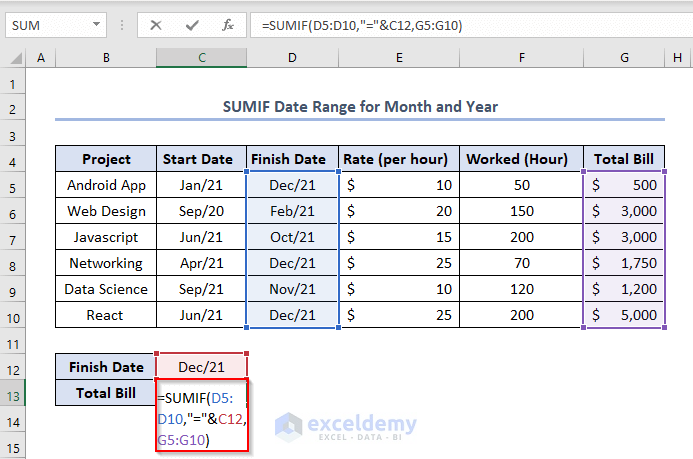Select the 'Networking' cell
The height and width of the screenshot is (459, 693).
pyautogui.click(x=106, y=263)
